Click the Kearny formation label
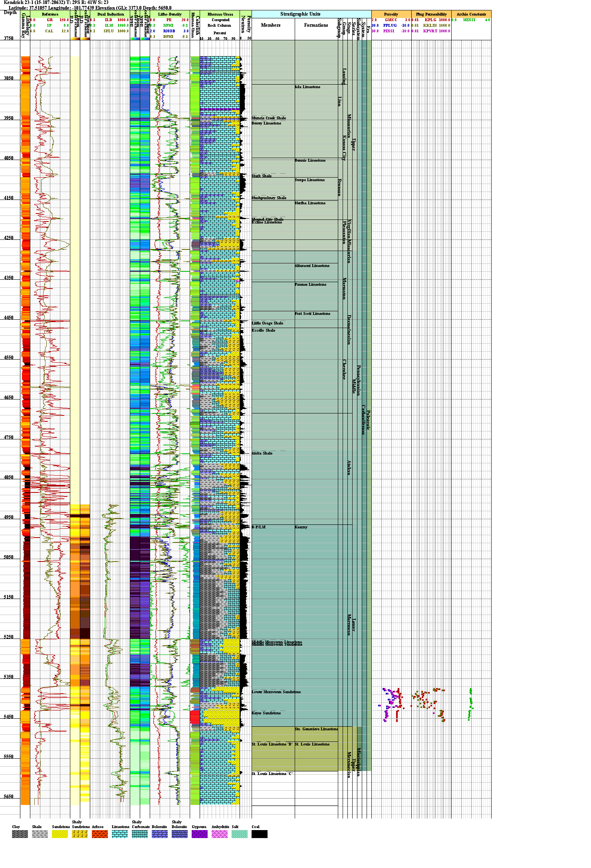 click(x=301, y=527)
